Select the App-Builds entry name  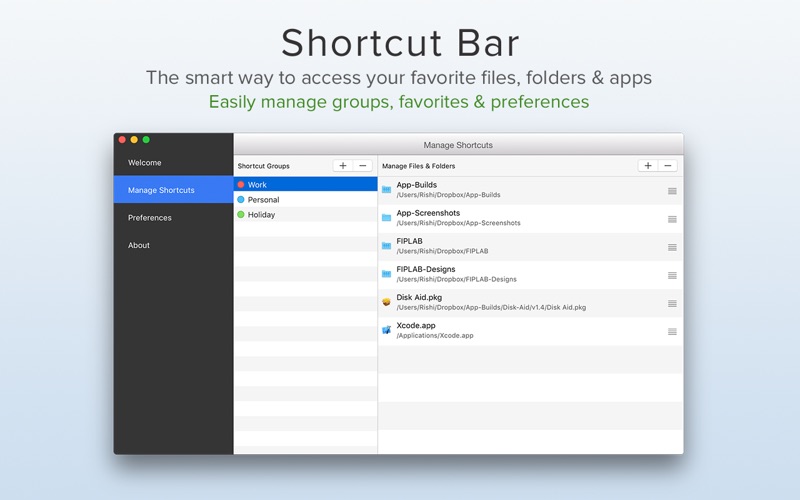tap(416, 185)
